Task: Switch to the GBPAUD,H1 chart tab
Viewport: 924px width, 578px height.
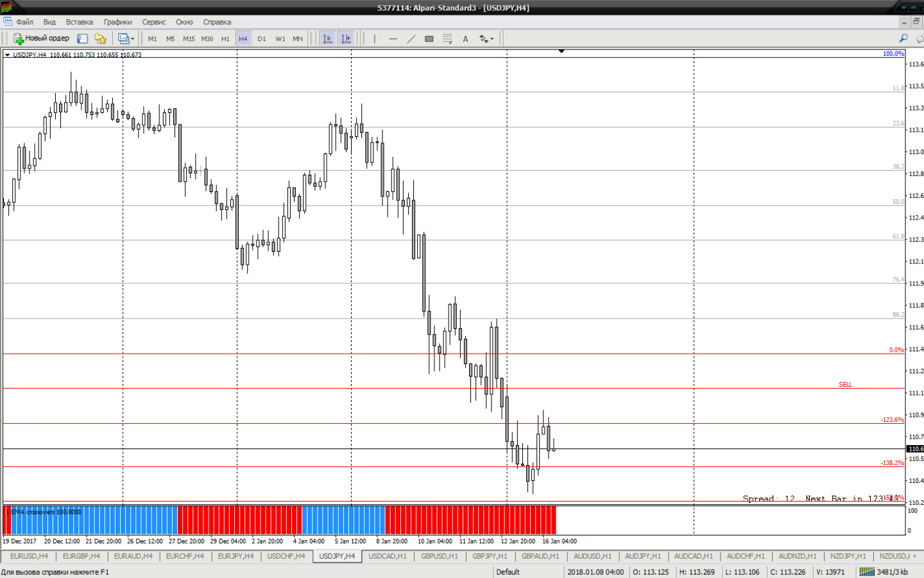Action: [x=540, y=556]
